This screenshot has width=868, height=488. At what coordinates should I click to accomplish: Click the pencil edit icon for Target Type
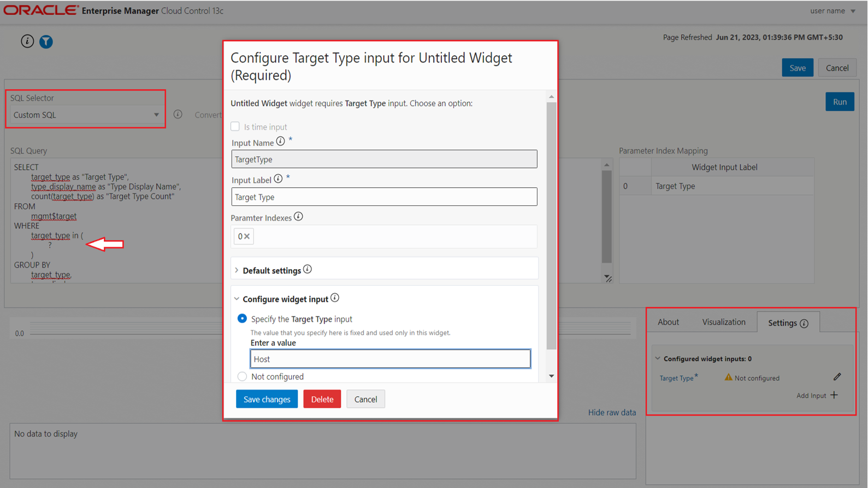pos(837,377)
